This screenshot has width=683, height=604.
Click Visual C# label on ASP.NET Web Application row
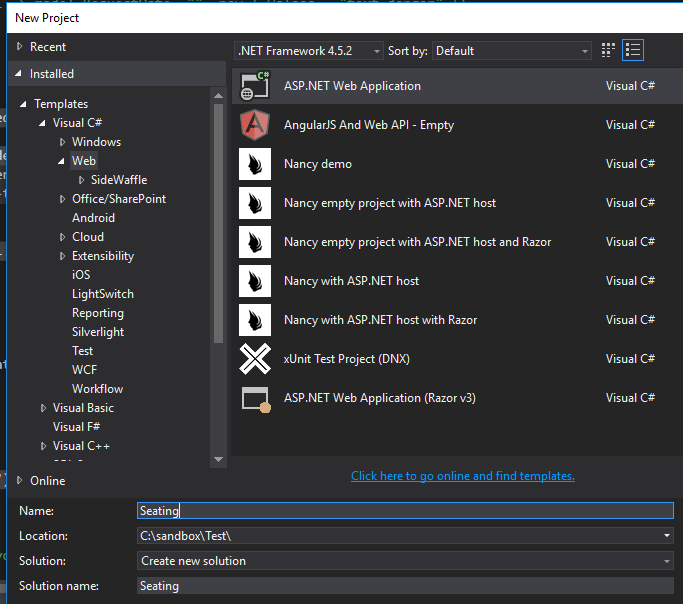click(x=630, y=86)
